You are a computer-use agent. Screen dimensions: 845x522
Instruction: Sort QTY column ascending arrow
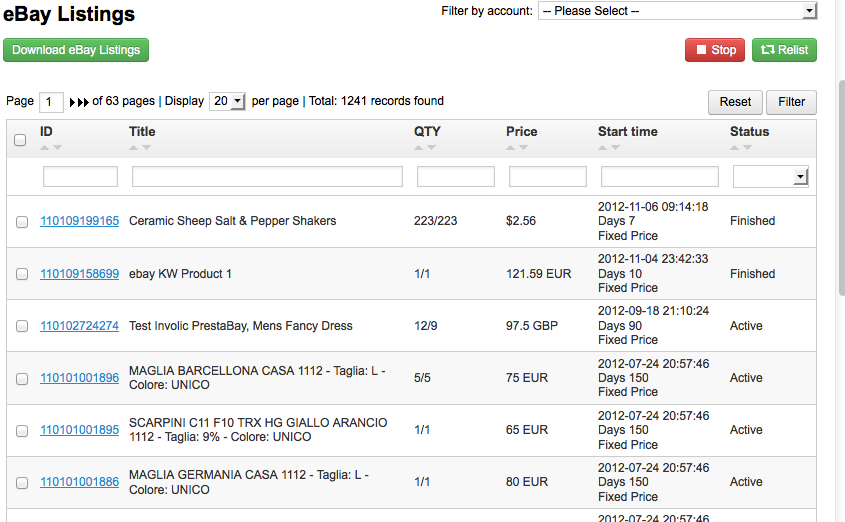pyautogui.click(x=418, y=148)
